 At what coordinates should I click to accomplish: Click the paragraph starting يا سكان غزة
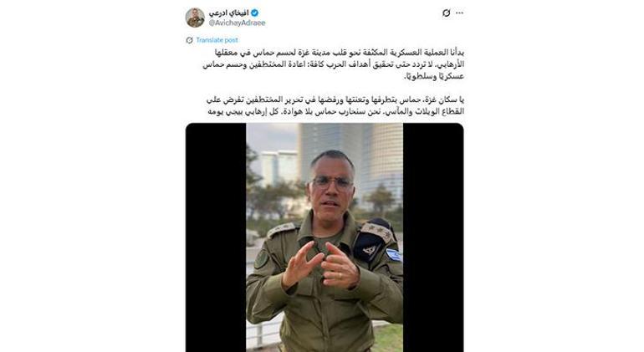point(335,105)
